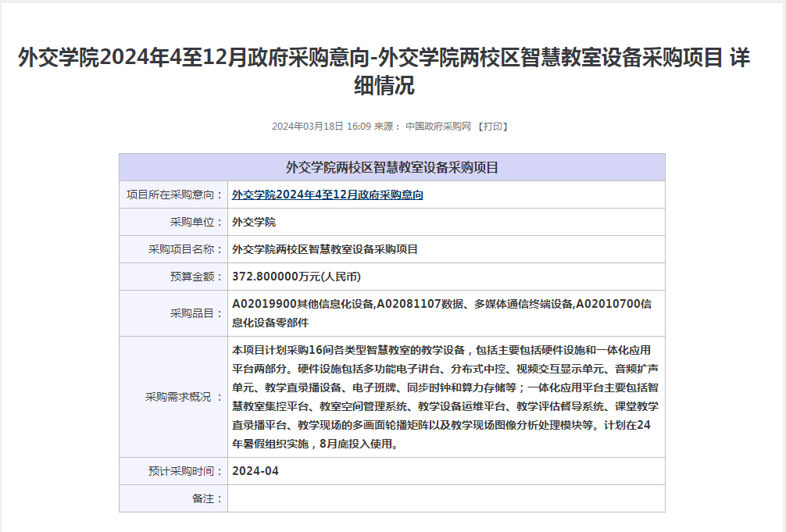Viewport: 786px width, 532px height.
Task: Select the table header 外交学院两校区智慧教室设备采购项目
Action: [x=391, y=167]
